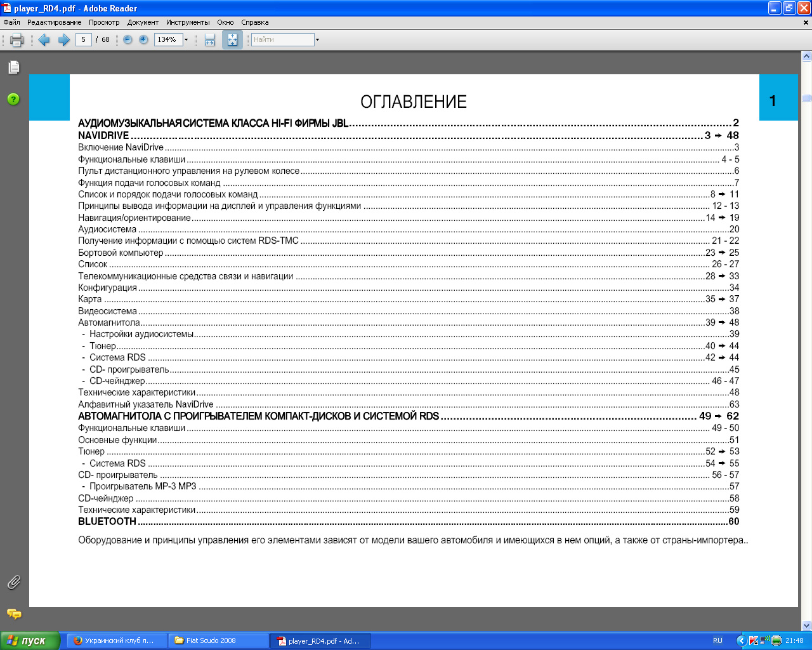Viewport: 812px width, 650px height.
Task: Open the green help panel icon
Action: point(13,99)
